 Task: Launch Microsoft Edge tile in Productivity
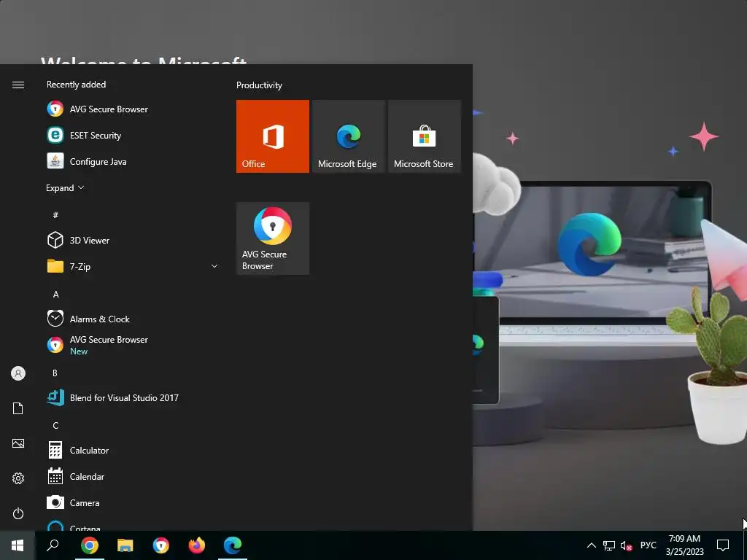pyautogui.click(x=348, y=136)
